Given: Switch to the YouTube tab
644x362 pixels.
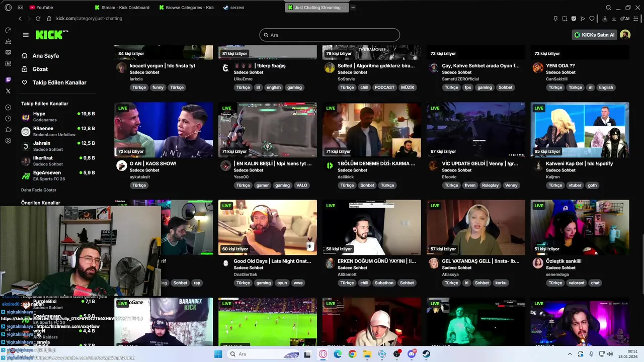Looking at the screenshot, I should [x=41, y=8].
